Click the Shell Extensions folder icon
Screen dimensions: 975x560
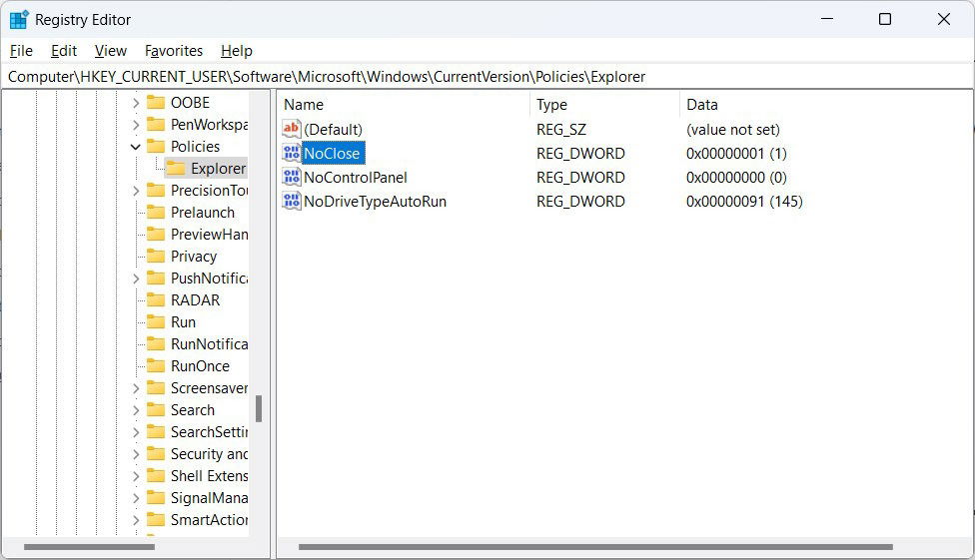156,475
